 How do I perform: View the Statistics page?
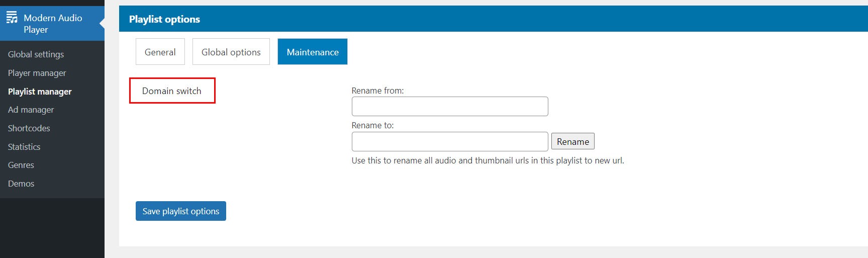[24, 147]
